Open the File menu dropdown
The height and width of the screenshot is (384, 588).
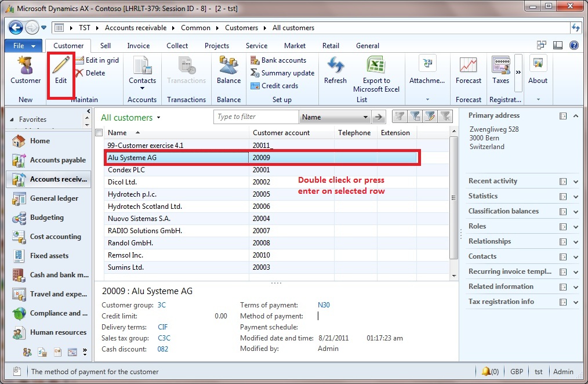pos(25,45)
